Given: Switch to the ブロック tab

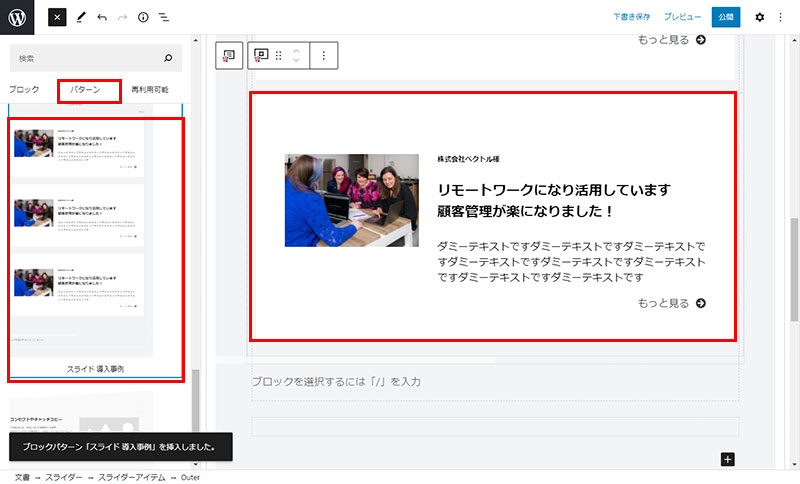Looking at the screenshot, I should (x=24, y=90).
